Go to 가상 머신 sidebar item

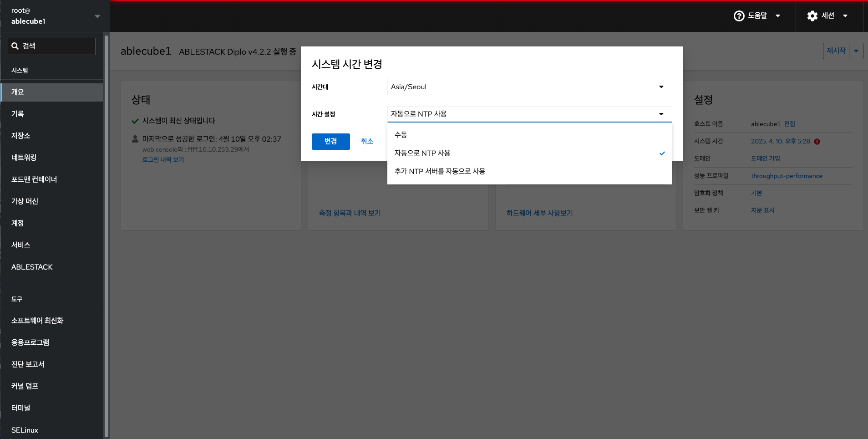(x=25, y=201)
